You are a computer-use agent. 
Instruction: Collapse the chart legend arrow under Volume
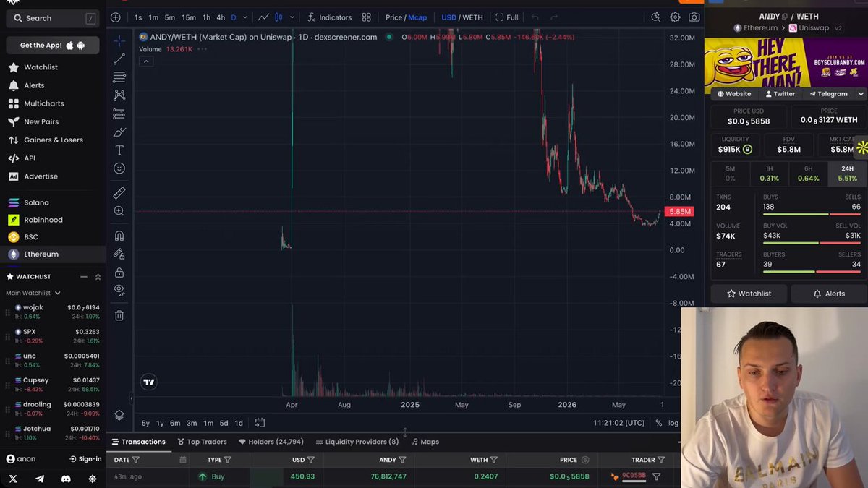[146, 61]
